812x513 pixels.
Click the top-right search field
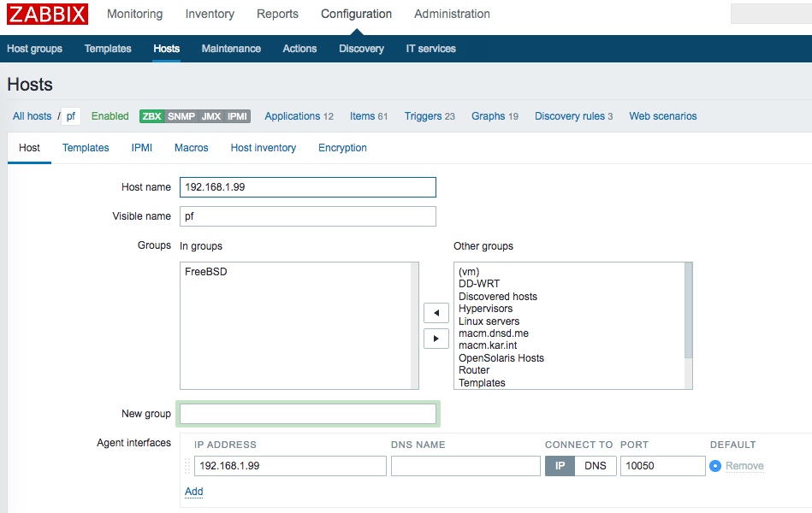[771, 14]
